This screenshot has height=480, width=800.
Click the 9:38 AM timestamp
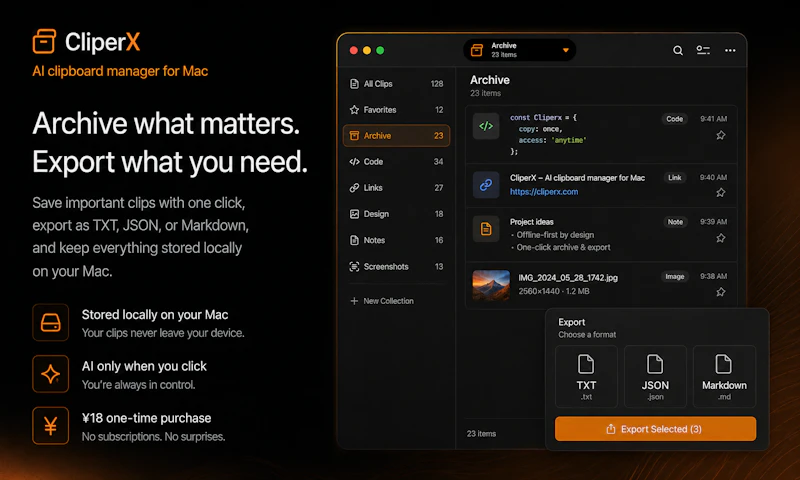[x=713, y=276]
